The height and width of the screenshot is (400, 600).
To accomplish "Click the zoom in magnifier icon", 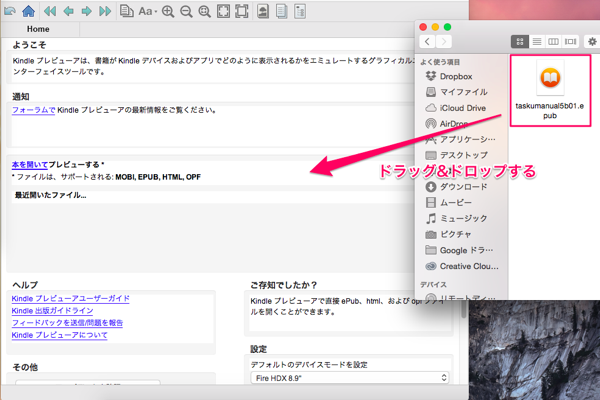I will pyautogui.click(x=168, y=12).
